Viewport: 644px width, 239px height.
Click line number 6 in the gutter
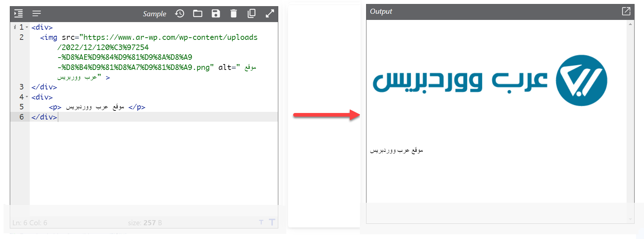point(21,117)
